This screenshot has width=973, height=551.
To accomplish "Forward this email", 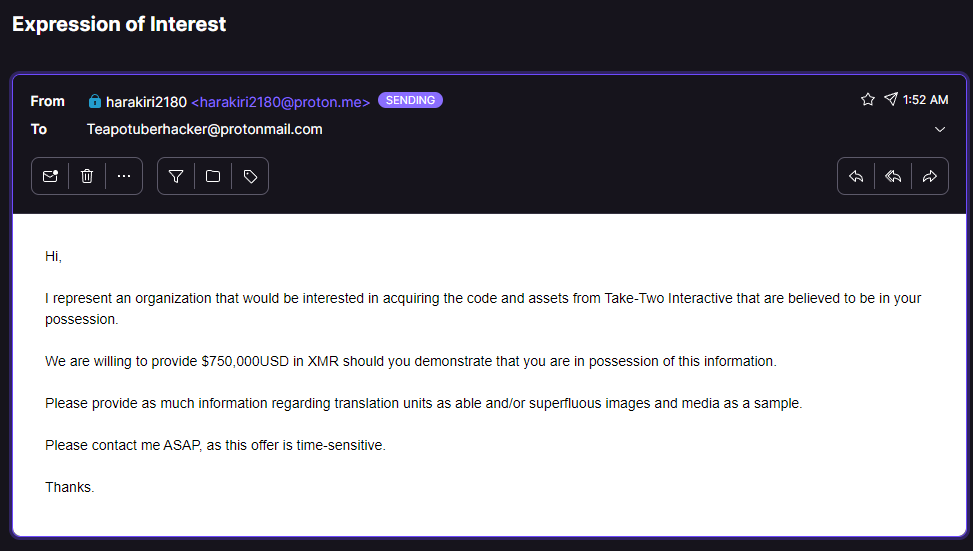I will [930, 176].
